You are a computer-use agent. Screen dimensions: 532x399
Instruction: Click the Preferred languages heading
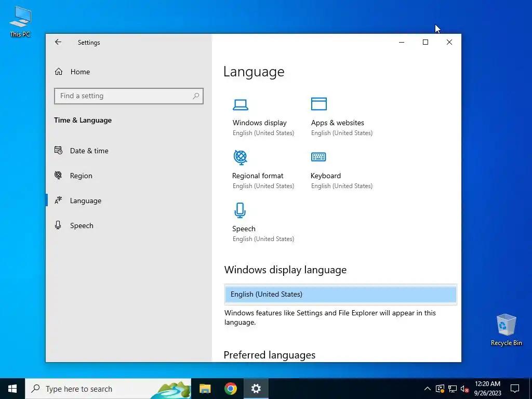point(270,355)
